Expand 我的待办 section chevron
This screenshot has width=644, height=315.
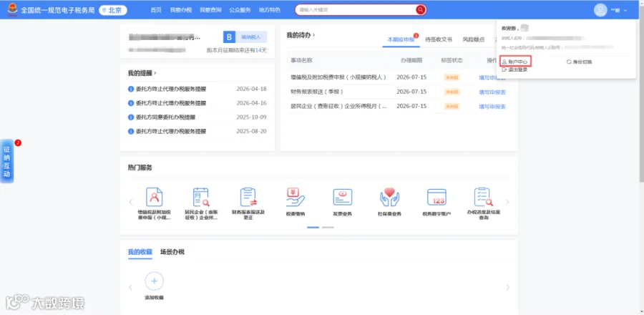point(314,35)
